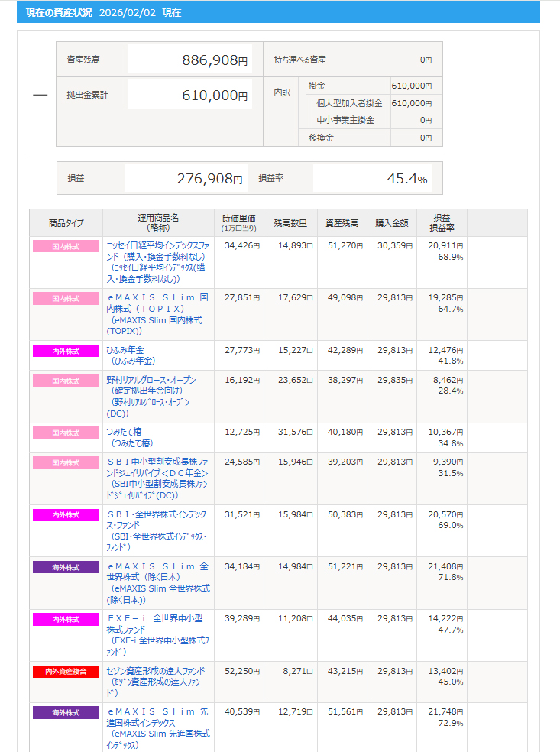Select the つみたて椿 fund link

[x=127, y=433]
